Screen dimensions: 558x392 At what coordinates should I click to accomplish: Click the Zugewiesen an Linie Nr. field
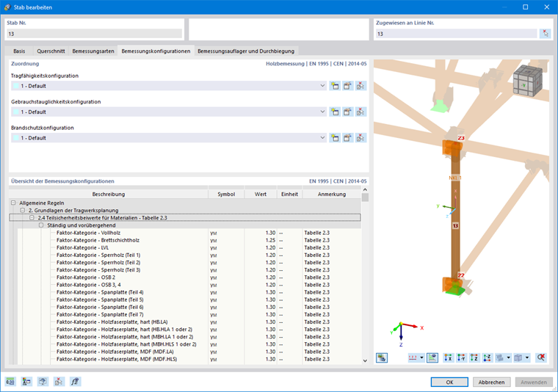coord(456,34)
